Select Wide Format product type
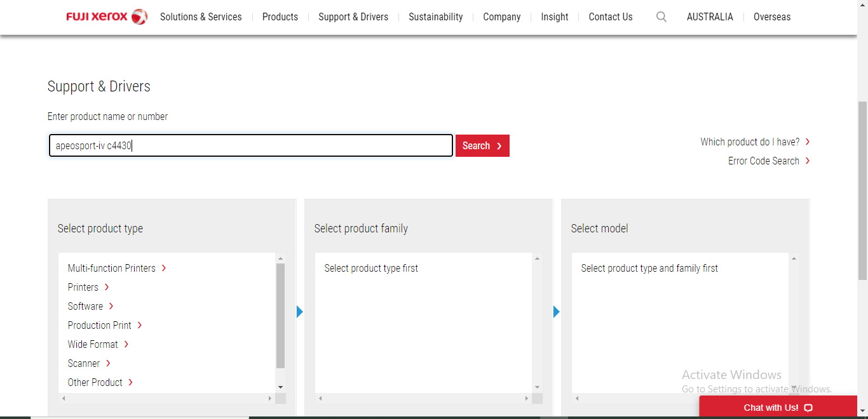Screen dimensions: 868x419 click(93, 345)
